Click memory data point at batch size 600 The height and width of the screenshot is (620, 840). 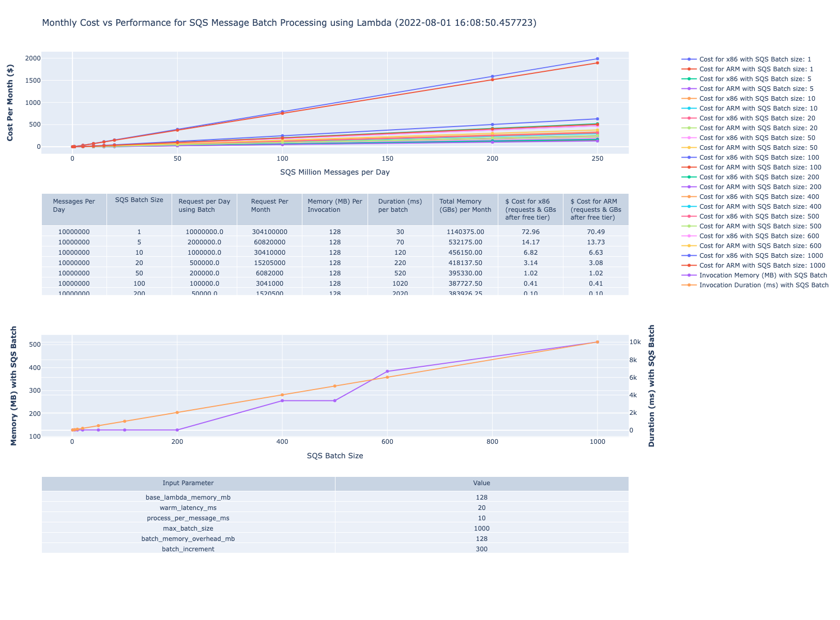(x=387, y=371)
